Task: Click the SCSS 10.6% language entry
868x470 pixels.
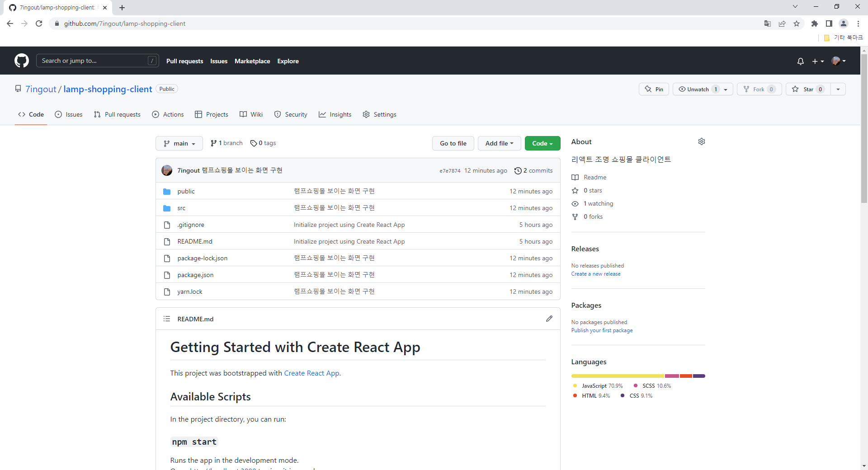Action: tap(652, 386)
